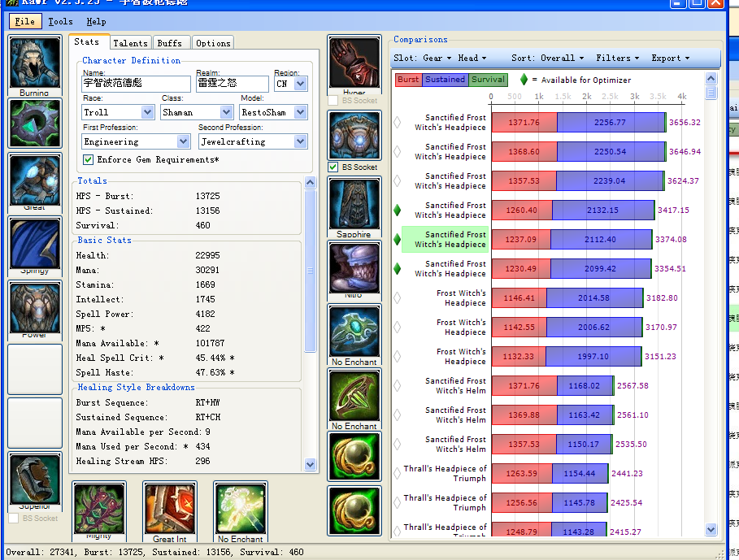
Task: Select the green spiked amulet slot icon
Action: pos(35,124)
